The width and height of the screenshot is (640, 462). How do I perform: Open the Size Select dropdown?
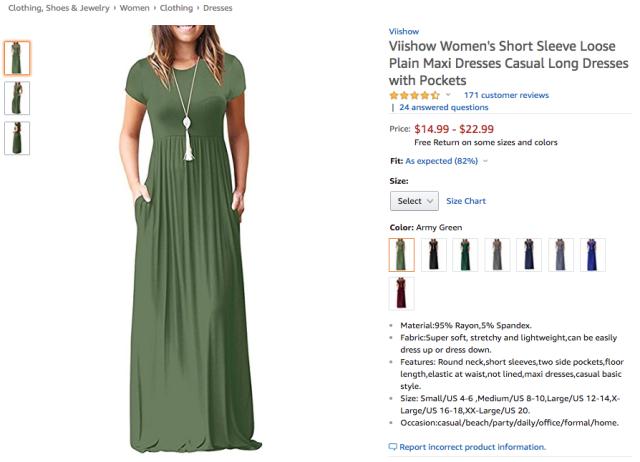[414, 201]
